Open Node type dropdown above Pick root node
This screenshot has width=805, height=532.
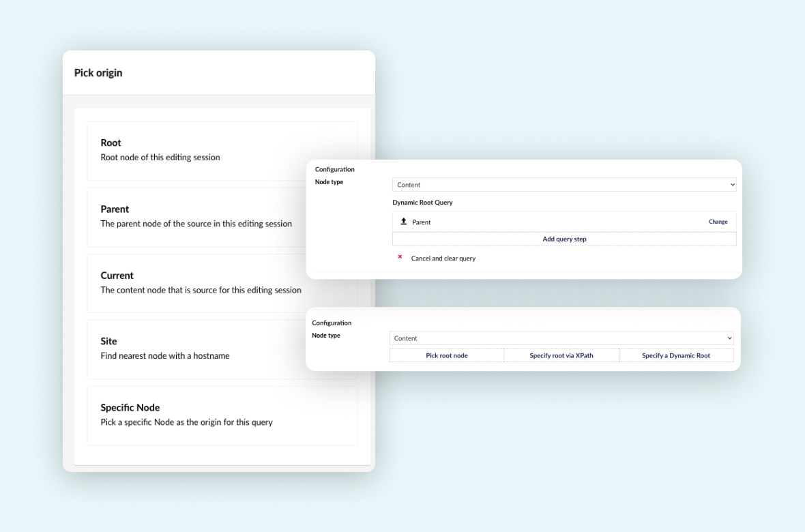tap(561, 338)
